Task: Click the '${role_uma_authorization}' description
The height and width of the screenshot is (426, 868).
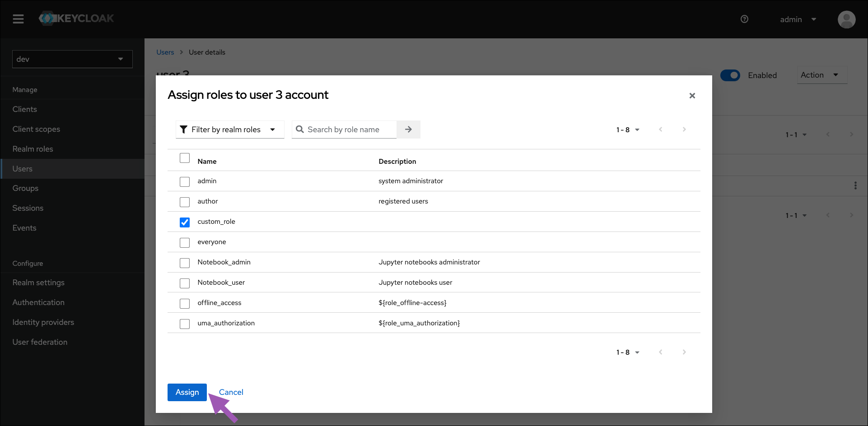Action: click(x=419, y=323)
